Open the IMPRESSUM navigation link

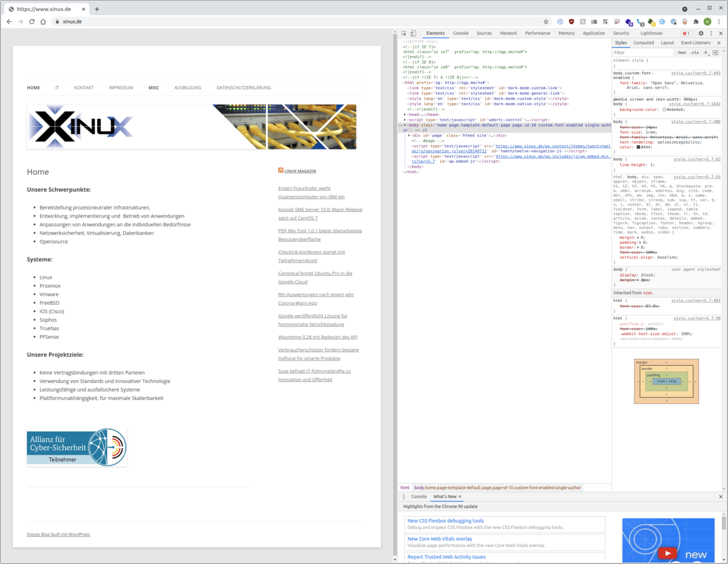tap(121, 87)
